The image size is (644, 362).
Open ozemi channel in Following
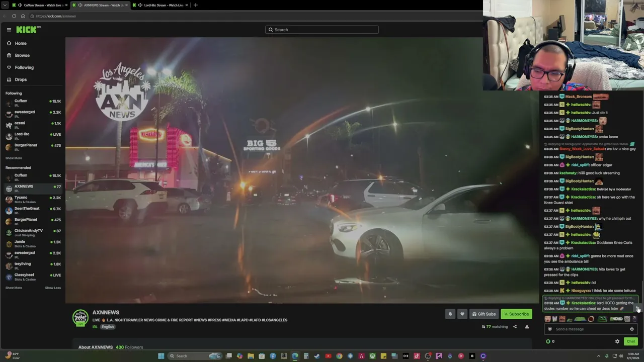tap(33, 125)
